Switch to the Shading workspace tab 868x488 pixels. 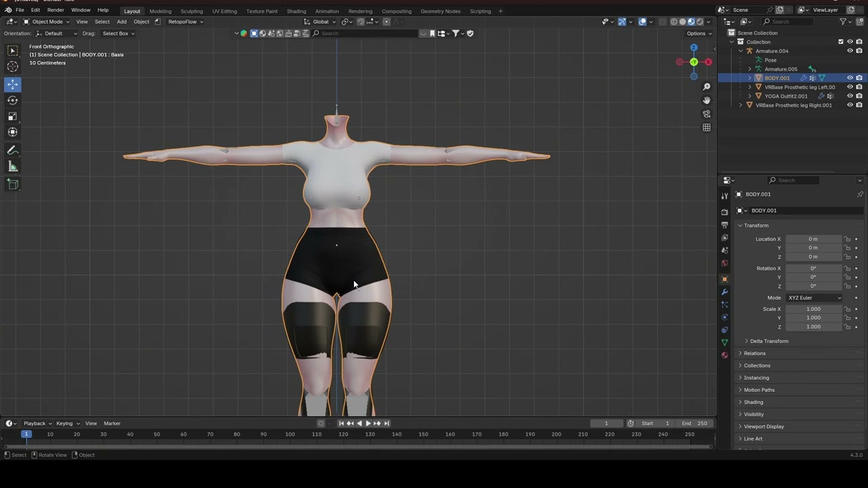(x=296, y=11)
